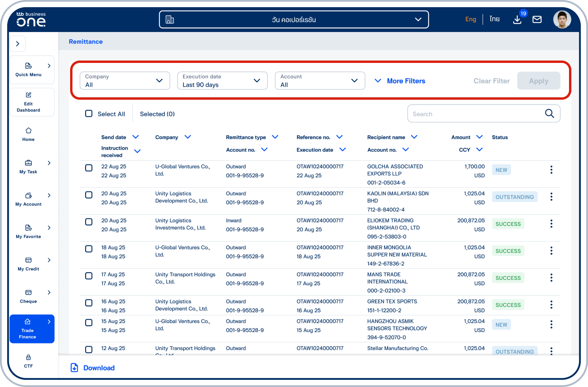Open the mail envelope icon

tap(537, 19)
